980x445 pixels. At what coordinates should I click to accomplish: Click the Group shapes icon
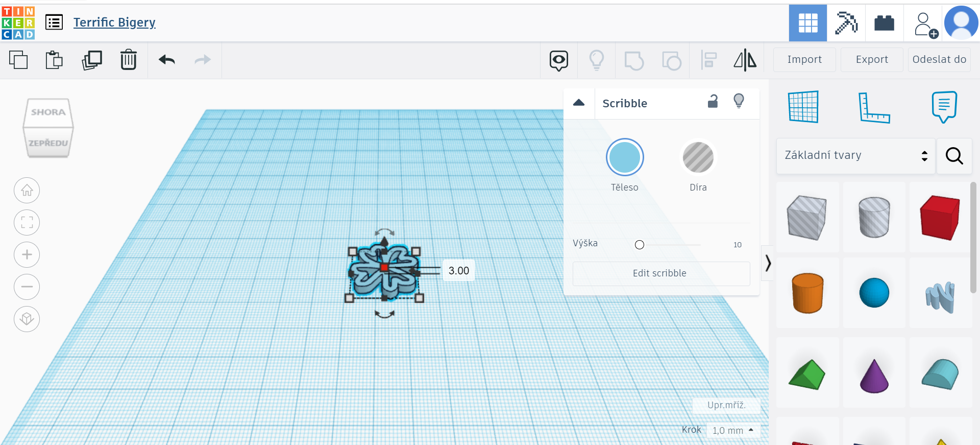point(634,61)
